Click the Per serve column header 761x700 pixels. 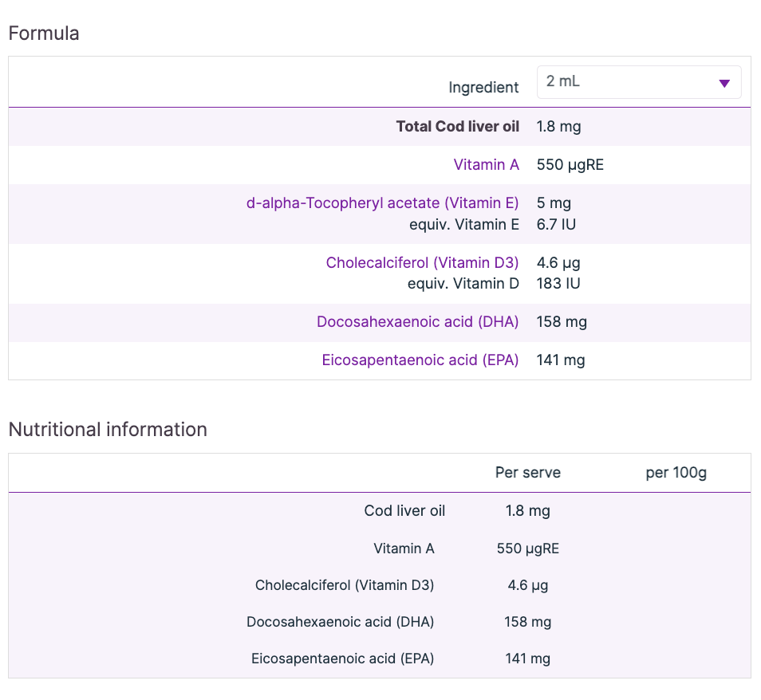tap(527, 473)
